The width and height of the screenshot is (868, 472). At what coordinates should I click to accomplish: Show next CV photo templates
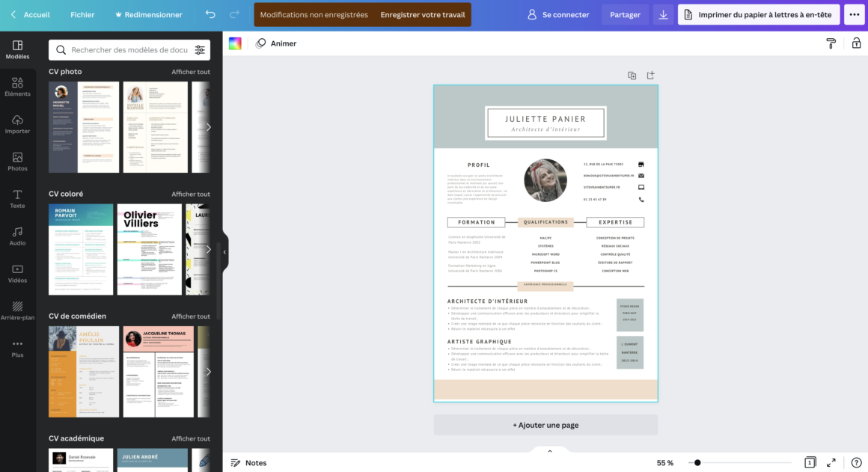tap(208, 126)
